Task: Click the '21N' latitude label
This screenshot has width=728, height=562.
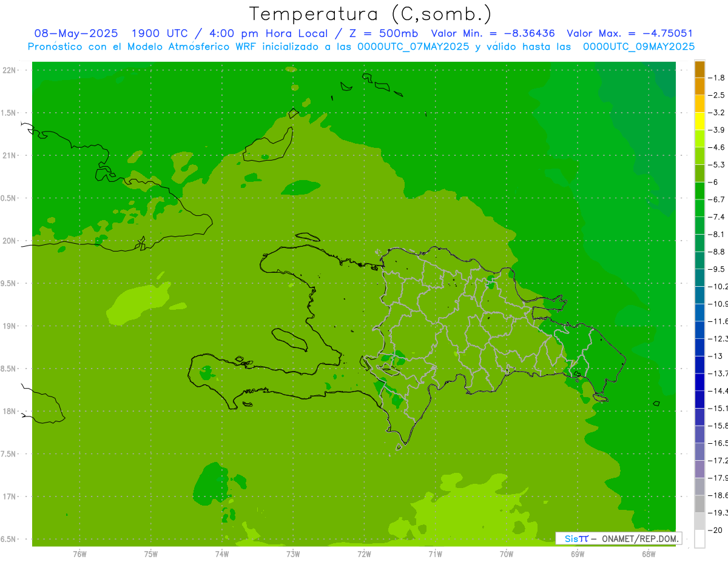Action: [x=10, y=155]
